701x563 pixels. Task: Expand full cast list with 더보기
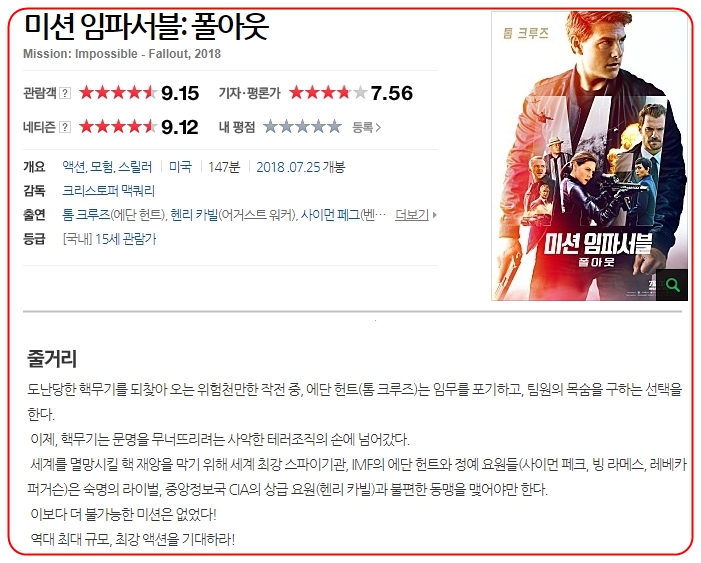click(x=411, y=215)
